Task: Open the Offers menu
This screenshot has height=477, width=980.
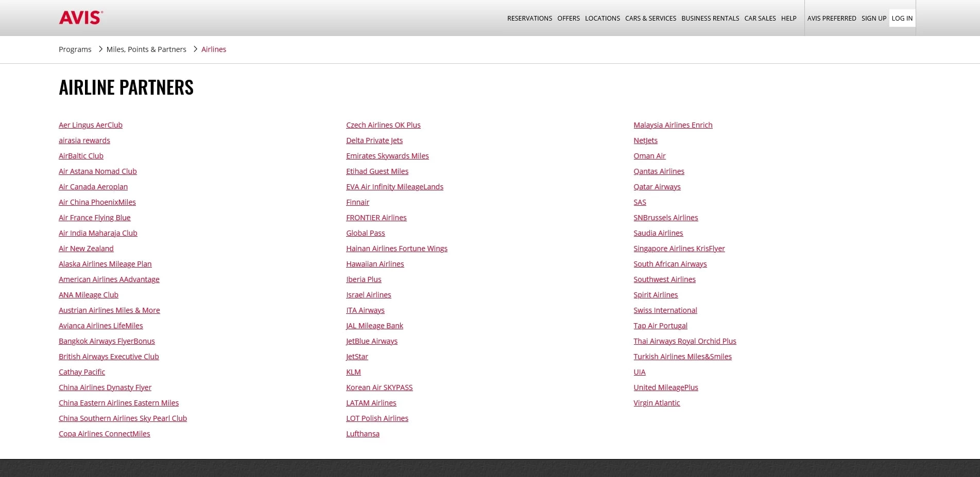Action: (568, 18)
